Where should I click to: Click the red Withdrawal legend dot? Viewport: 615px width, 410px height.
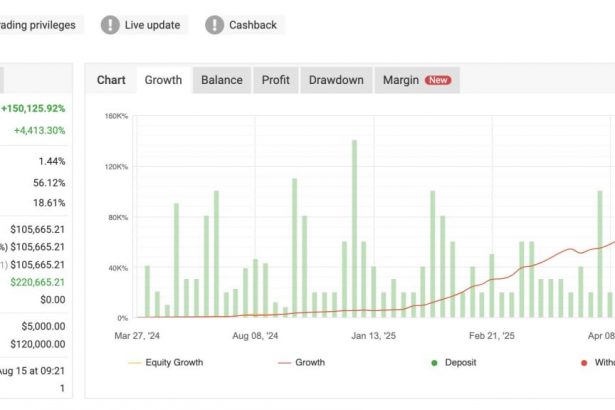click(584, 362)
